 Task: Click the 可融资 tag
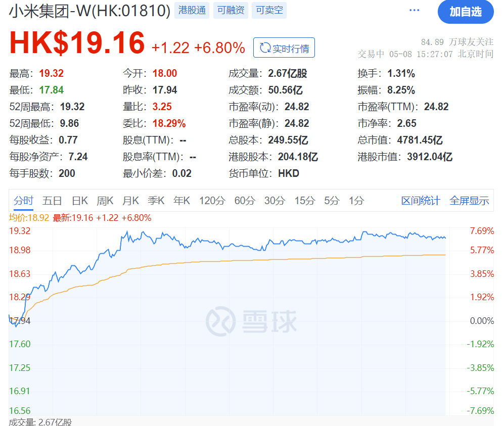[x=231, y=10]
